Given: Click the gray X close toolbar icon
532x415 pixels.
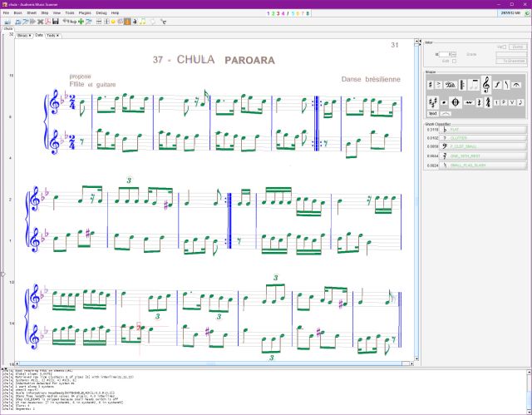Looking at the screenshot, I should (x=41, y=22).
